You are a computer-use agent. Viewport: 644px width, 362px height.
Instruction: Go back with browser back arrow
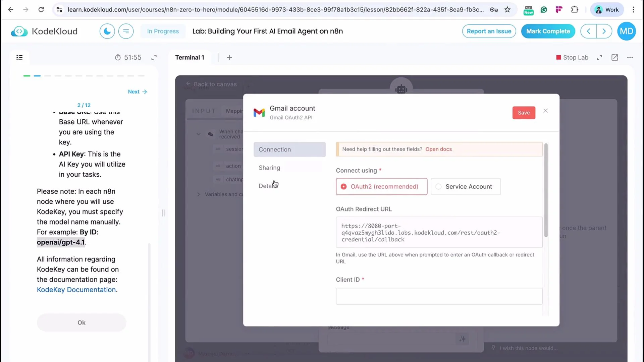pyautogui.click(x=10, y=10)
